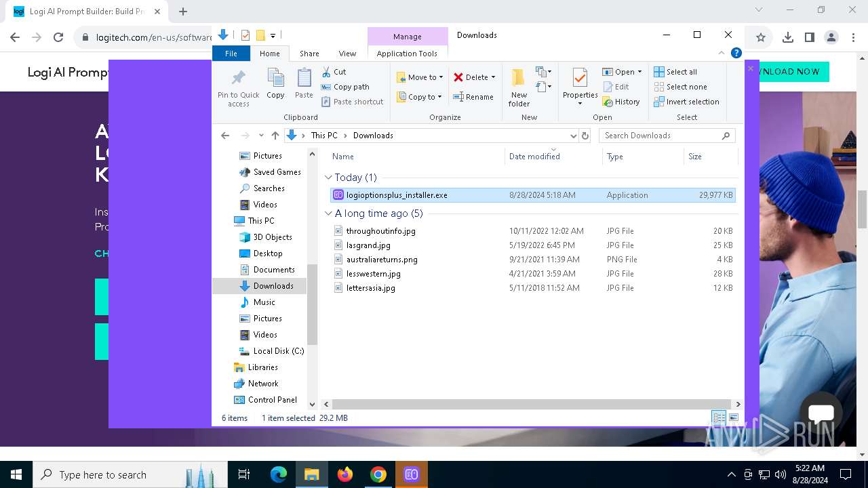Select Local Disk (C:) in navigation pane

point(271,351)
